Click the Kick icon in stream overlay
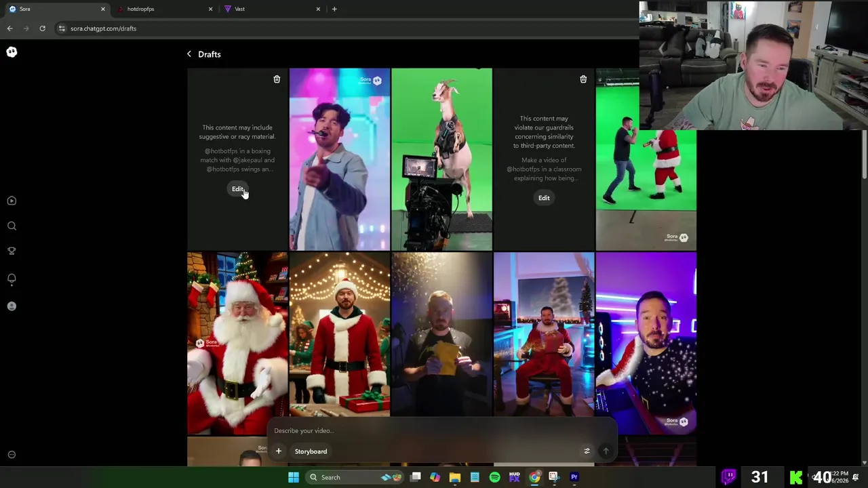Screen dimensions: 868x488 click(796, 477)
